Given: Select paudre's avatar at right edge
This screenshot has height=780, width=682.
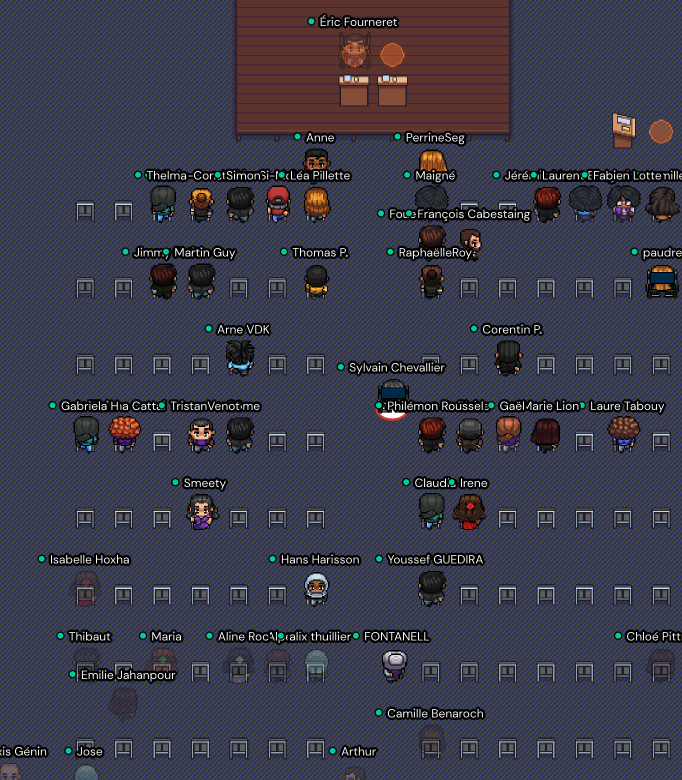Looking at the screenshot, I should point(662,282).
